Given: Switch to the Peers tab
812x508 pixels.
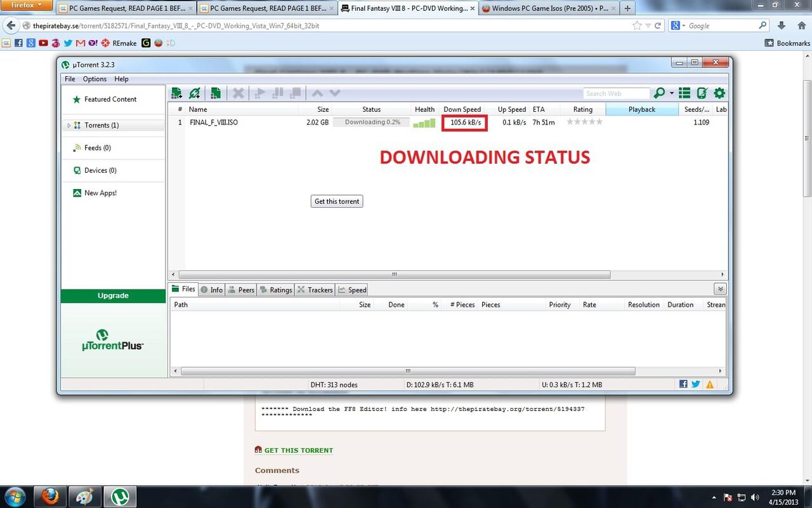Looking at the screenshot, I should pos(241,290).
